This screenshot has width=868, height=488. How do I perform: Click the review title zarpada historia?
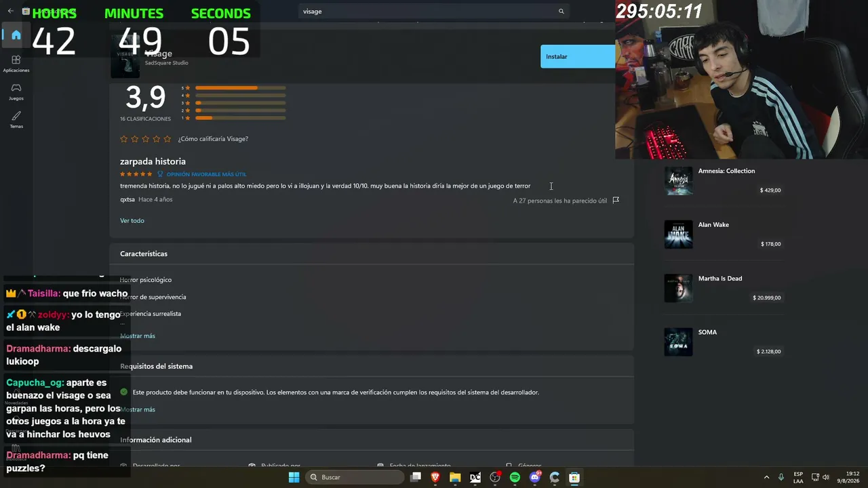pyautogui.click(x=153, y=161)
